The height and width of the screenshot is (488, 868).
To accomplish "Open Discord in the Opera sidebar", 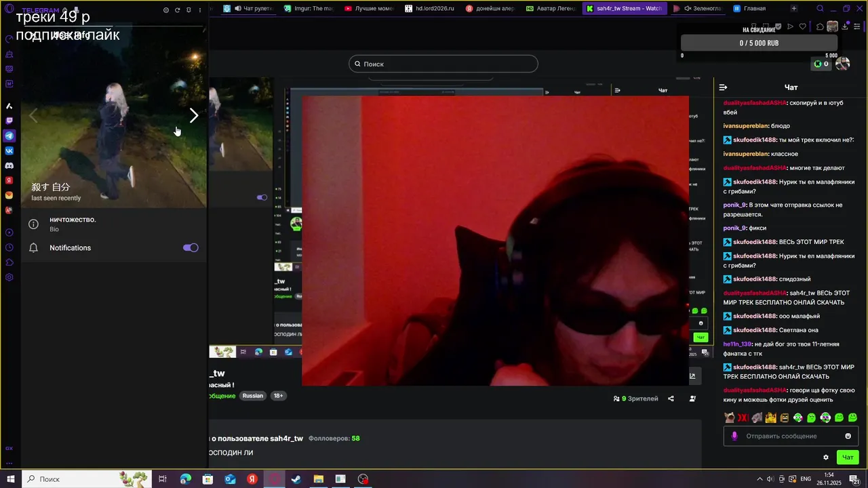I will tap(9, 165).
